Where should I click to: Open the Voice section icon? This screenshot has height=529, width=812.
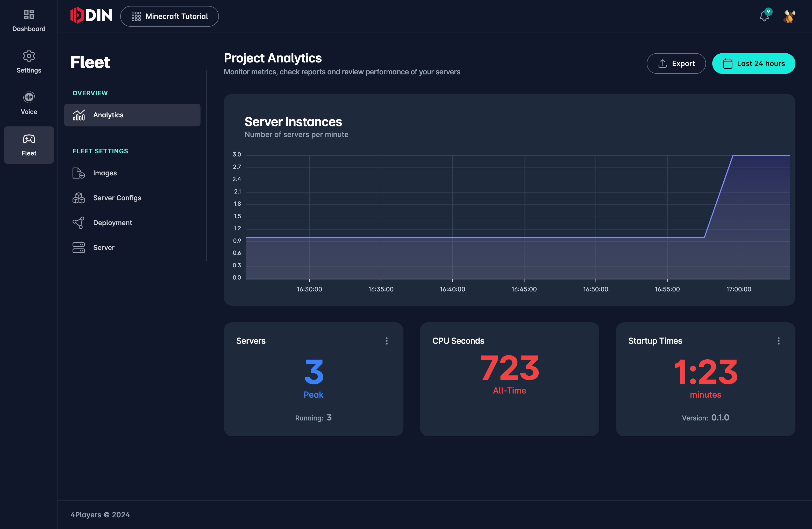click(x=29, y=97)
